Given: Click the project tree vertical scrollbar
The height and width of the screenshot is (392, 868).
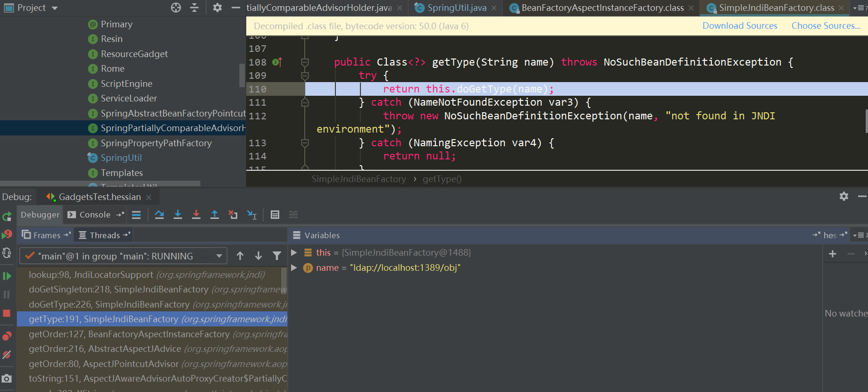Looking at the screenshot, I should click(x=242, y=75).
